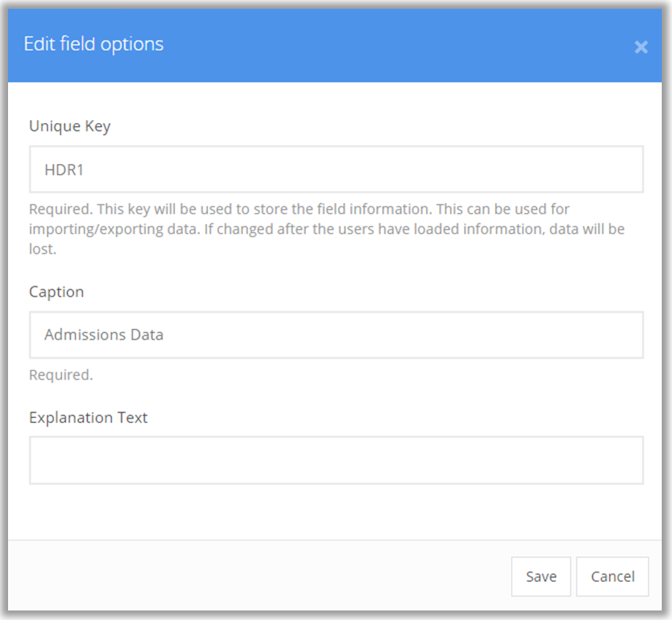Click the Unique Key label
672x620 pixels.
[70, 126]
